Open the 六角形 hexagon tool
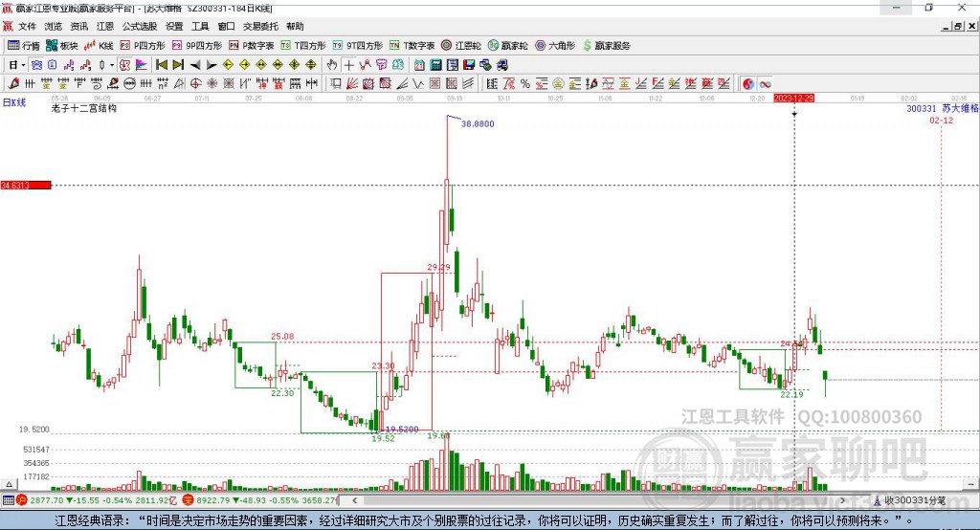The image size is (980, 530). [x=555, y=46]
